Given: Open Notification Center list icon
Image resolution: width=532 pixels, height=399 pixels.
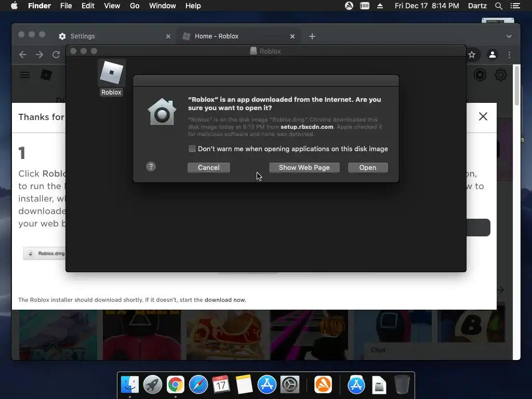Looking at the screenshot, I should pyautogui.click(x=515, y=6).
